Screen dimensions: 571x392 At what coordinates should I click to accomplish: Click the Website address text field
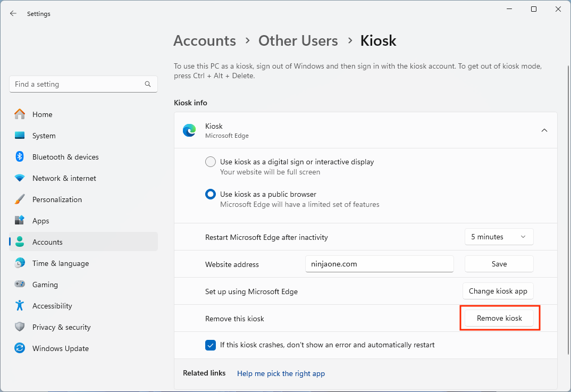click(x=379, y=264)
